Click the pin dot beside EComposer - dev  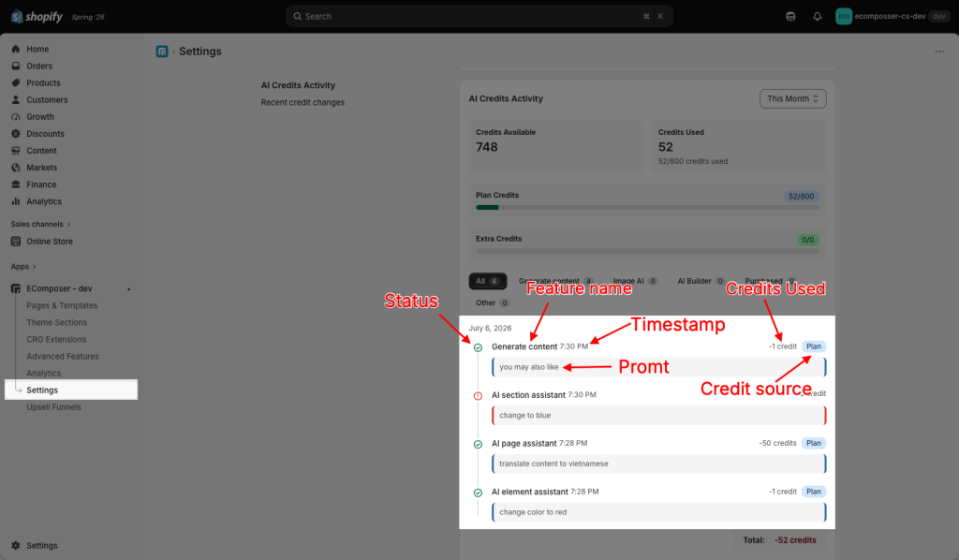(129, 289)
